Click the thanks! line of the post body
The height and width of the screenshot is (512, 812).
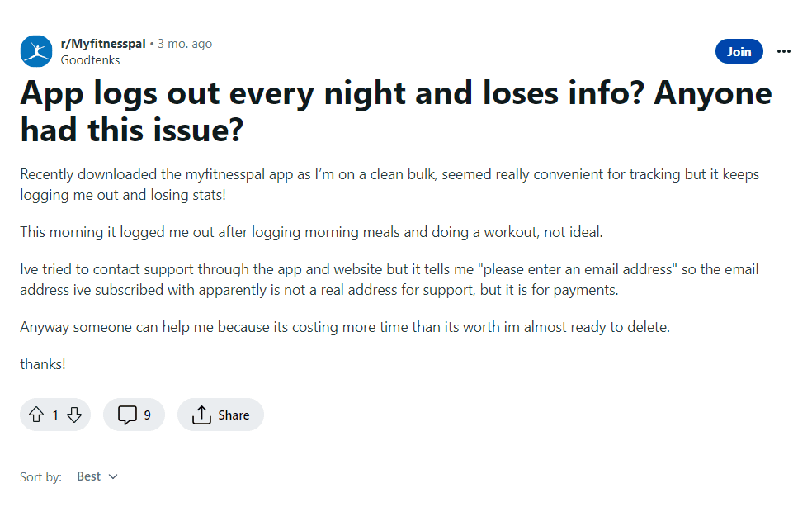click(x=43, y=363)
